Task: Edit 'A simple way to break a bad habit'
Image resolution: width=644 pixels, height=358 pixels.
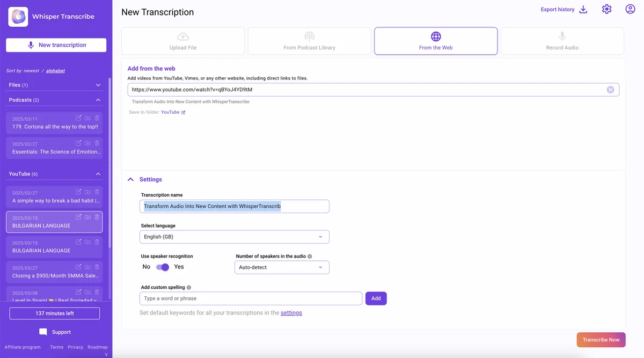Action: click(x=78, y=192)
